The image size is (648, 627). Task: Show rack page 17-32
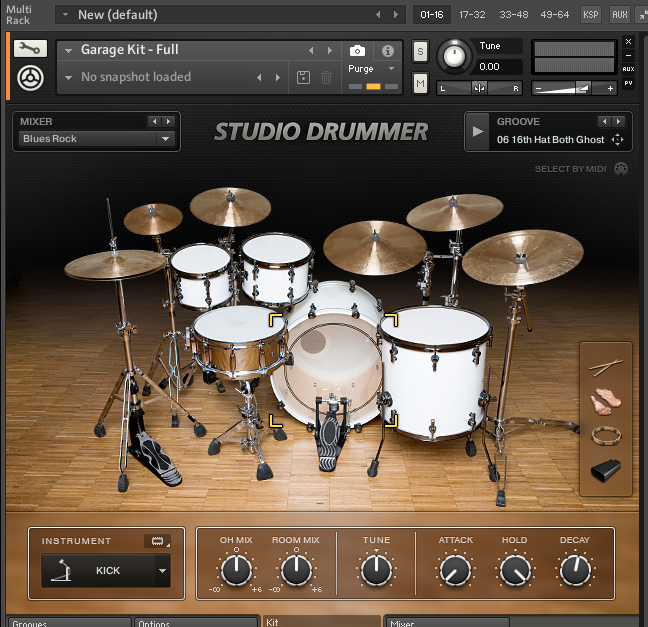coord(472,15)
